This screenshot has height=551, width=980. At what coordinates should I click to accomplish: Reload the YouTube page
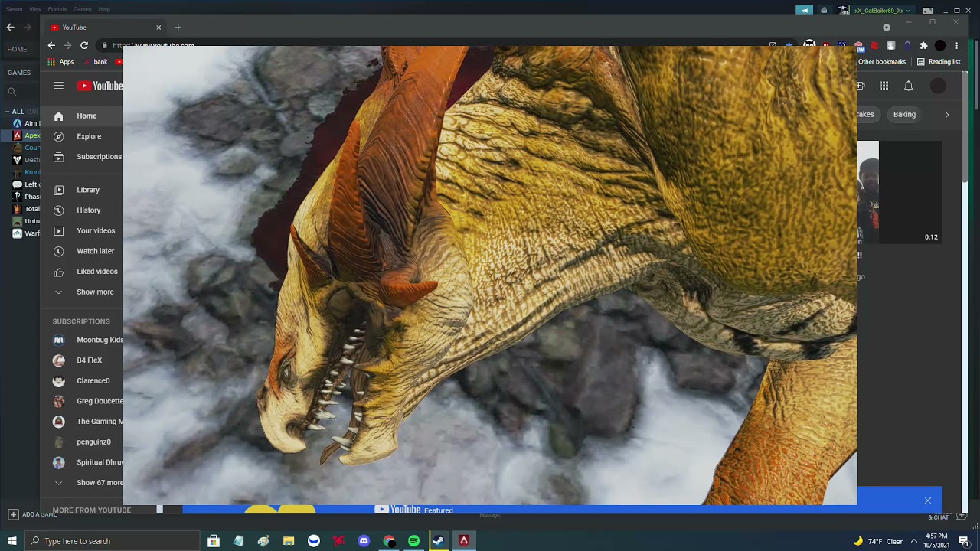point(84,46)
